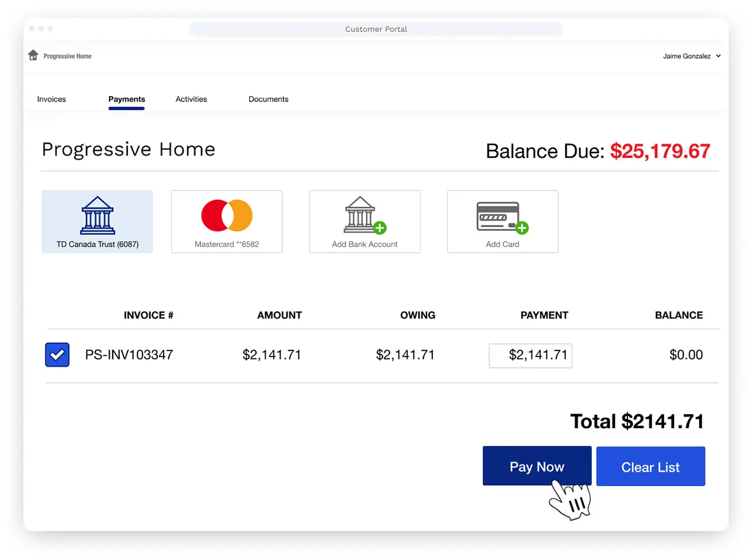Click the payment amount input field
This screenshot has width=752, height=560.
point(530,355)
